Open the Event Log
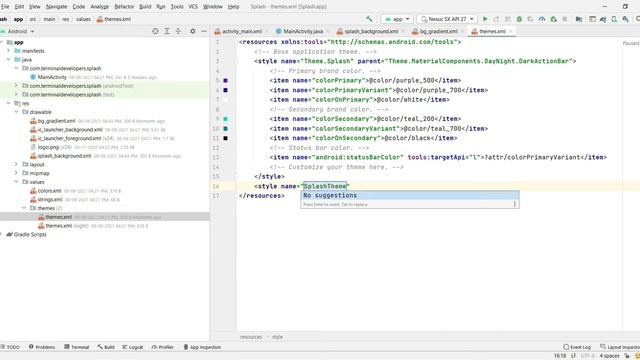This screenshot has height=360, width=640. [577, 347]
